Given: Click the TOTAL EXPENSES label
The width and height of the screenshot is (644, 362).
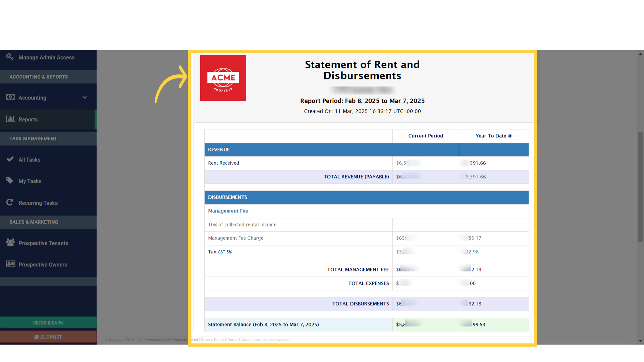Looking at the screenshot, I should (369, 283).
